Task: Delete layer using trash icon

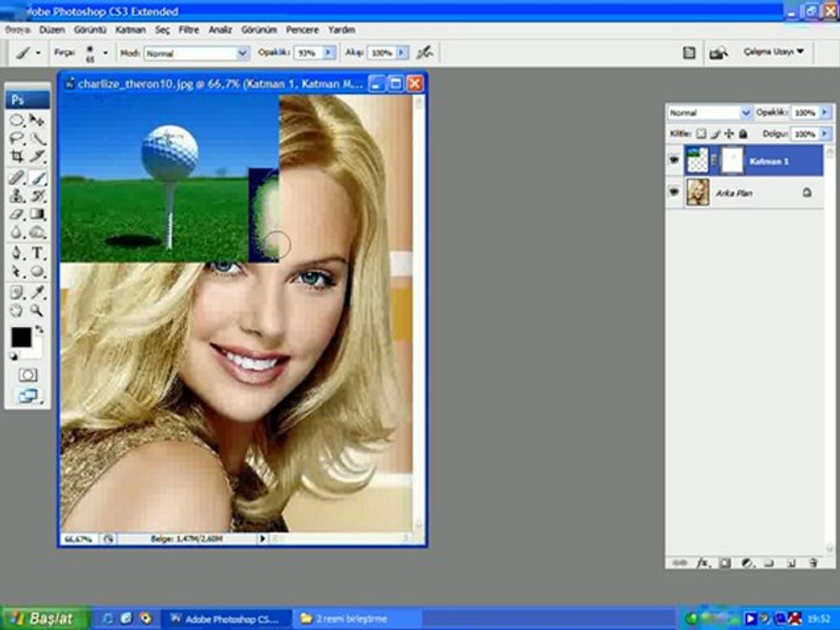Action: pyautogui.click(x=813, y=563)
